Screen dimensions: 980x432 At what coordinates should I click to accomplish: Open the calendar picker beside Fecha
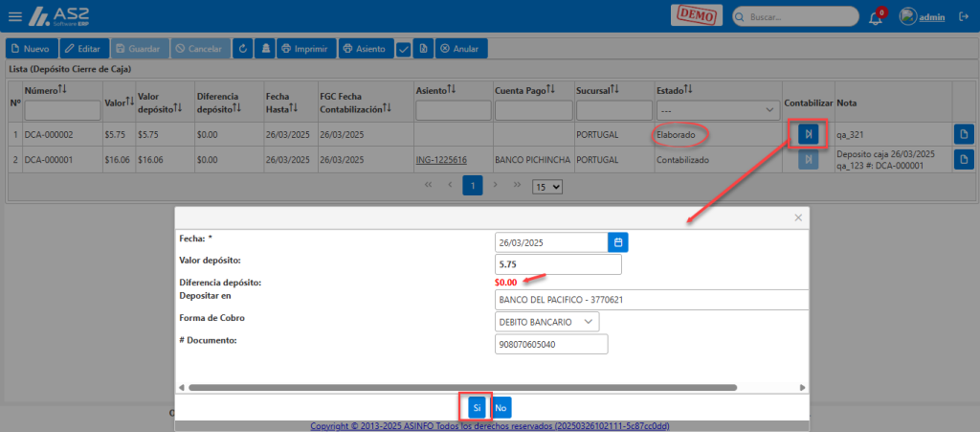tap(618, 242)
